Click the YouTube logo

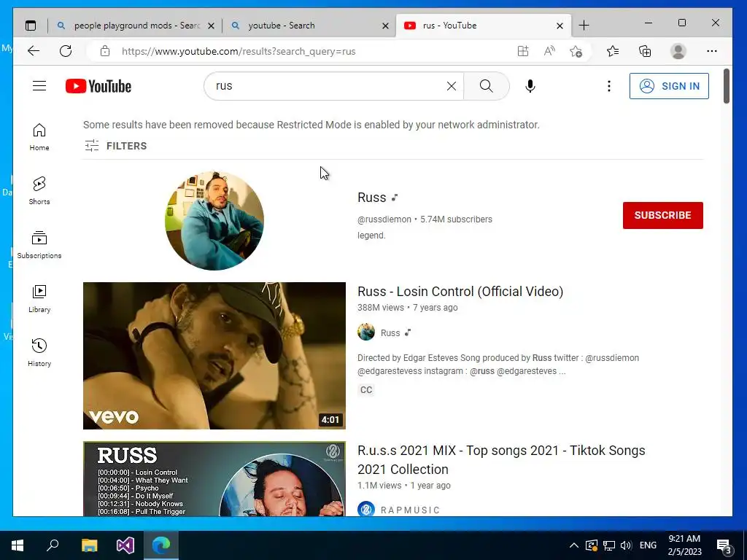[x=98, y=86]
